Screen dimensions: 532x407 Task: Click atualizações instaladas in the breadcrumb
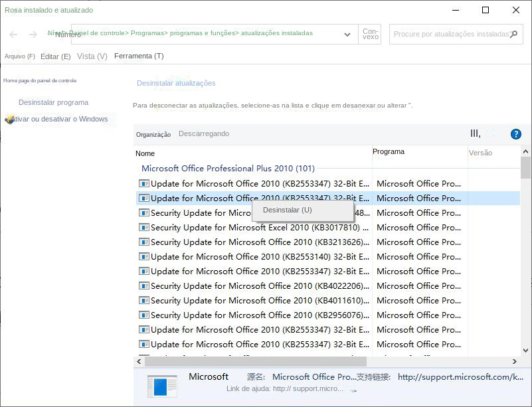[x=277, y=33]
